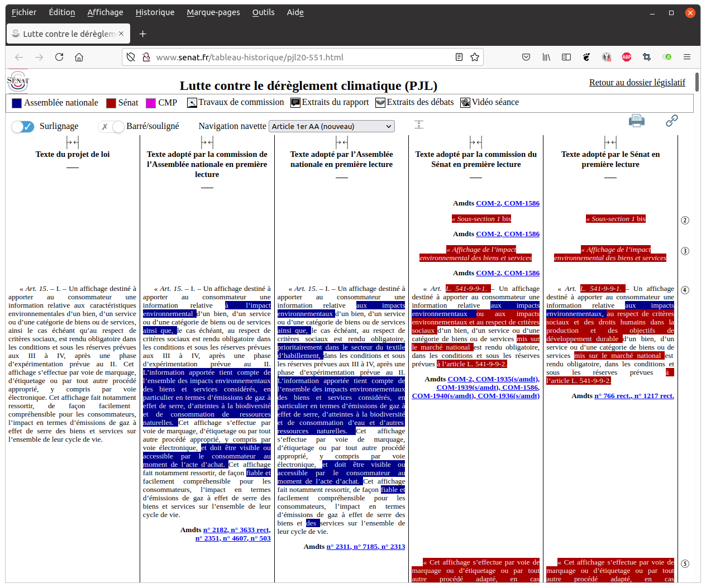Open amendment n° 2311 link
Screen dimensions: 706x588
[x=338, y=547]
